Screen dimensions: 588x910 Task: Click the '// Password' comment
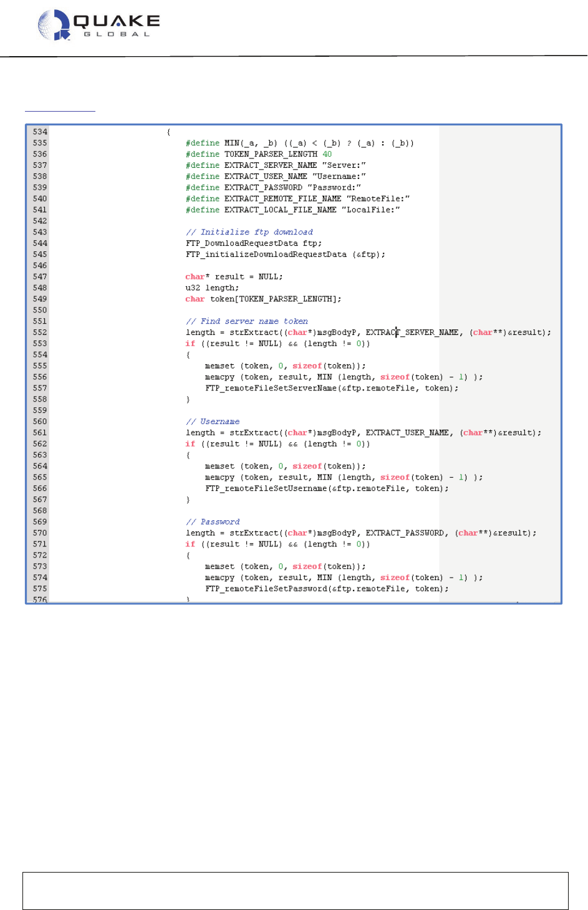[213, 522]
